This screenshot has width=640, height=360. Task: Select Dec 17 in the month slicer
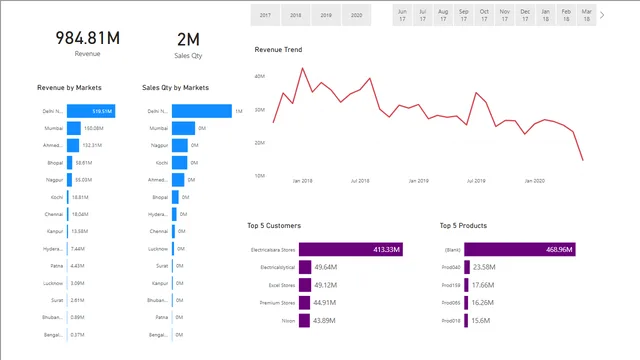pyautogui.click(x=525, y=15)
